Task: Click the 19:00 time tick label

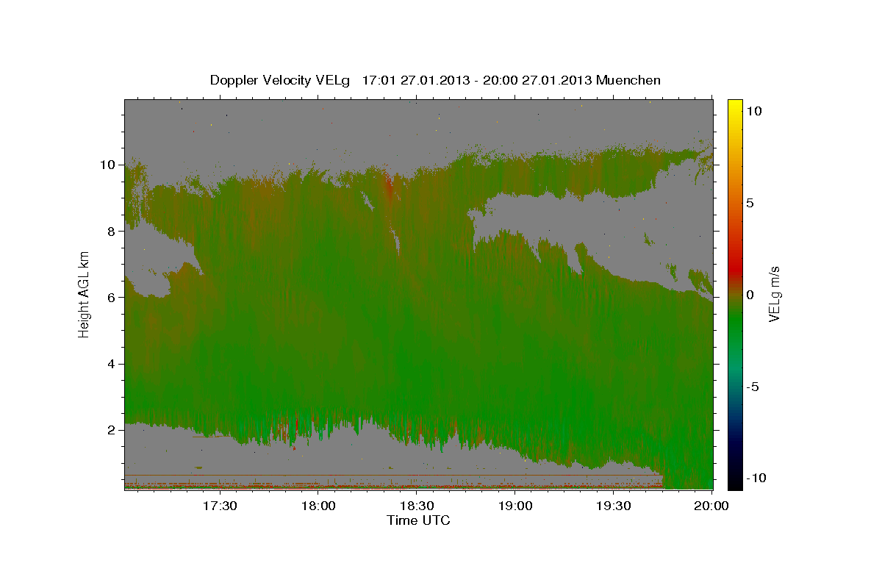Action: (515, 506)
